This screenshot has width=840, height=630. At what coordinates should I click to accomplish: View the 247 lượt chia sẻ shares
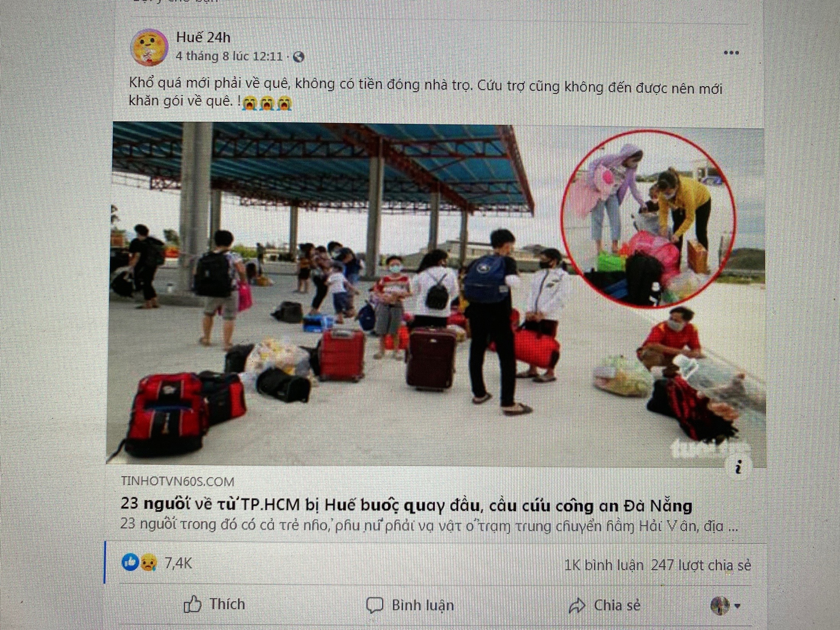pyautogui.click(x=701, y=565)
